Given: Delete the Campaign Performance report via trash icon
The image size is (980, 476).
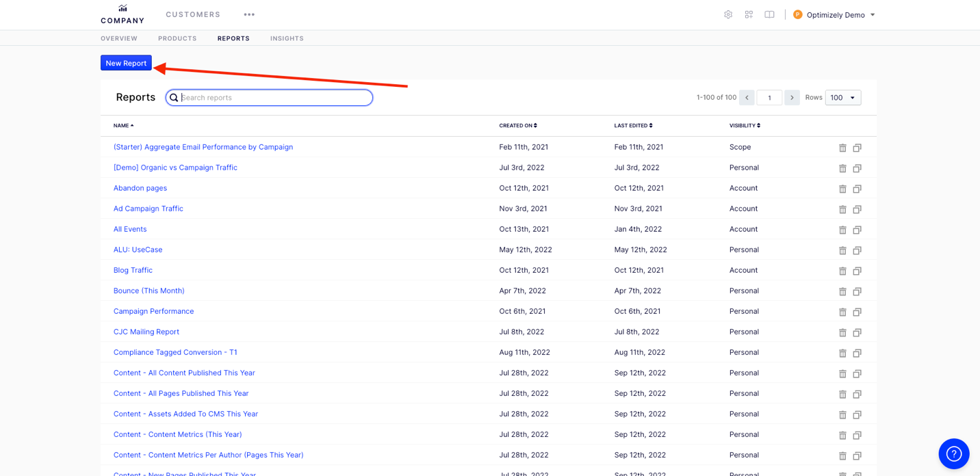Looking at the screenshot, I should point(842,311).
